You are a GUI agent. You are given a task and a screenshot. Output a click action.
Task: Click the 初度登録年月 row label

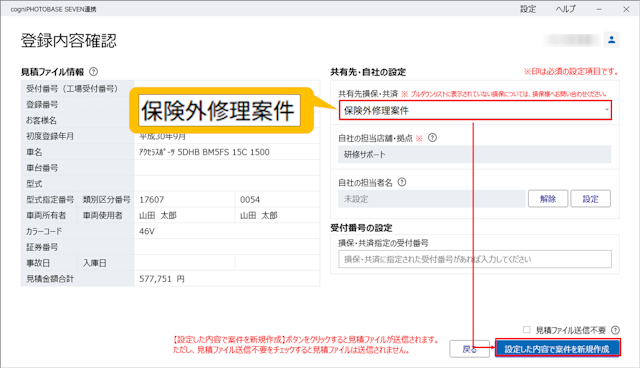pyautogui.click(x=50, y=136)
